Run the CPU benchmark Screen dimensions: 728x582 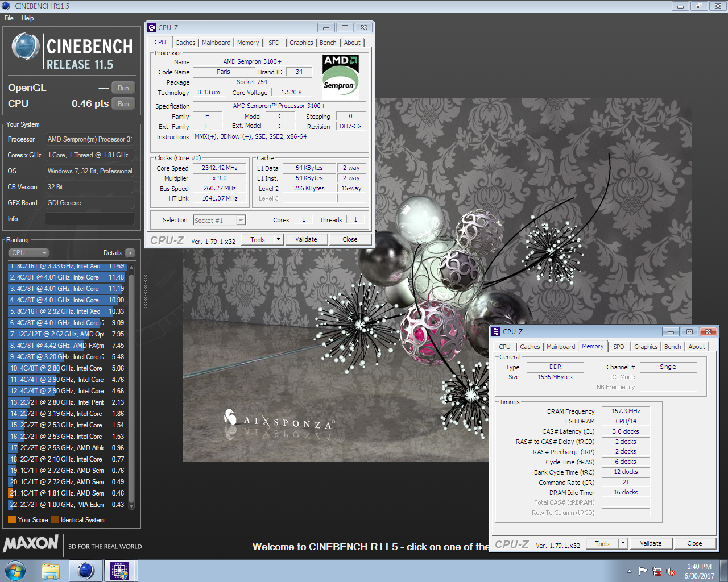(123, 104)
